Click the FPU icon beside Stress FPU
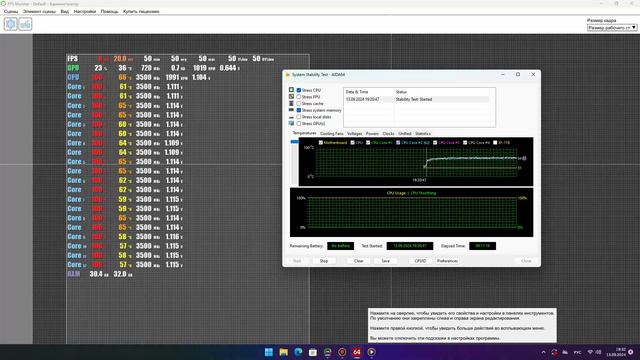 [291, 97]
